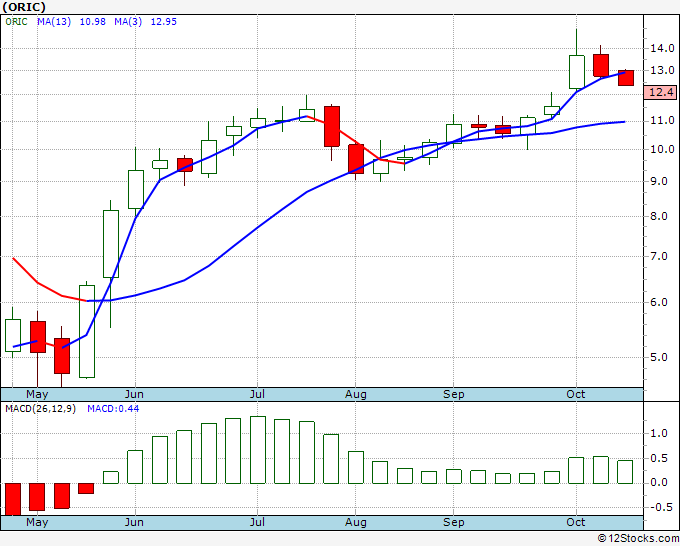Click the MACD:0.44 value label

113,409
